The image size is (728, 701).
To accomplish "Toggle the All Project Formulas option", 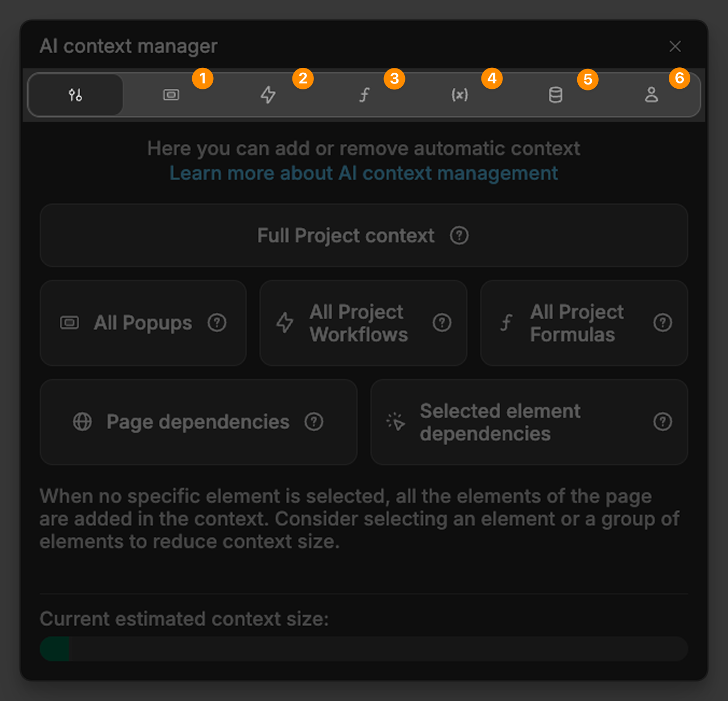I will (x=577, y=323).
